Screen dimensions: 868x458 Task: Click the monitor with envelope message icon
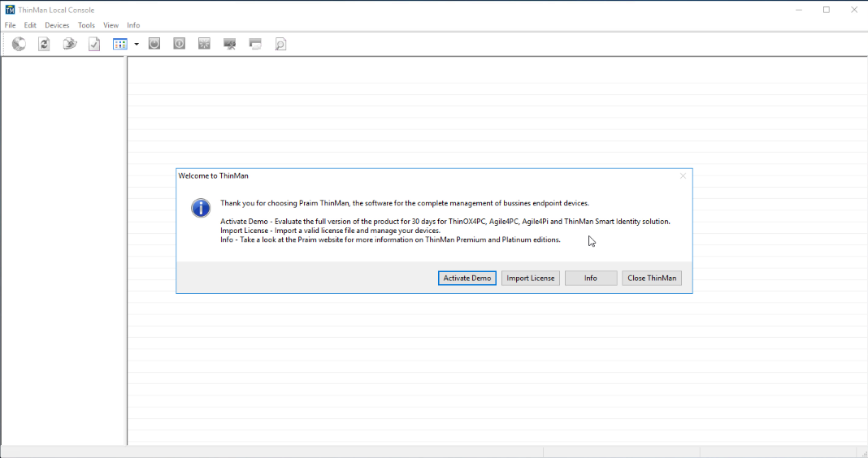255,44
